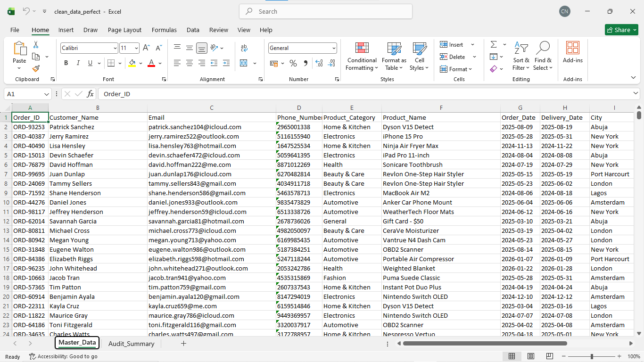The height and width of the screenshot is (362, 644).
Task: Open Format as Table gallery
Action: click(x=394, y=57)
